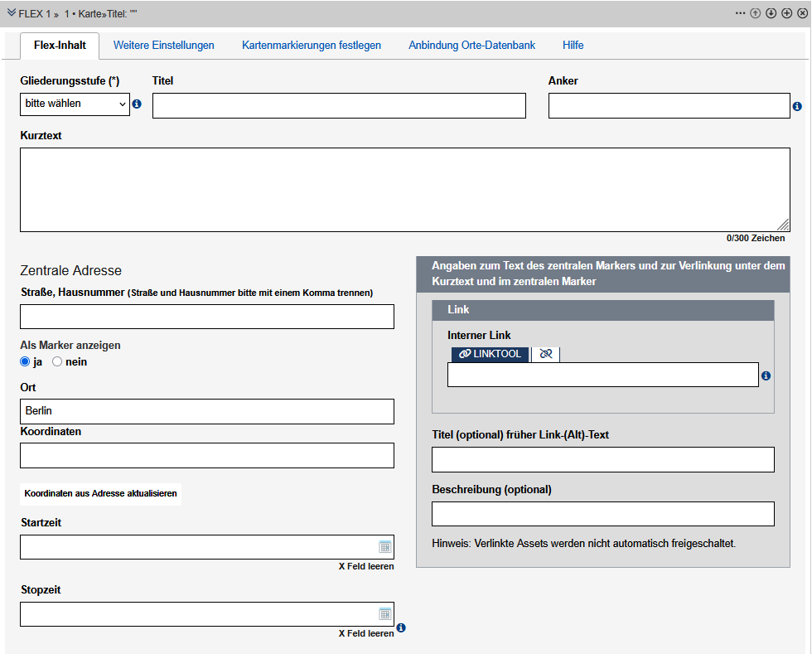The width and height of the screenshot is (812, 654).
Task: Click the info icon next to Gliederungsstufe
Action: pyautogui.click(x=137, y=104)
